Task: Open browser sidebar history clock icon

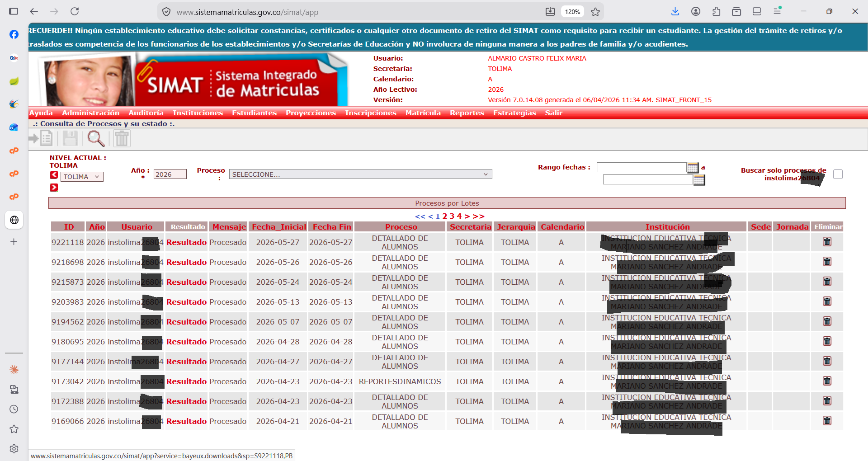Action: point(14,409)
